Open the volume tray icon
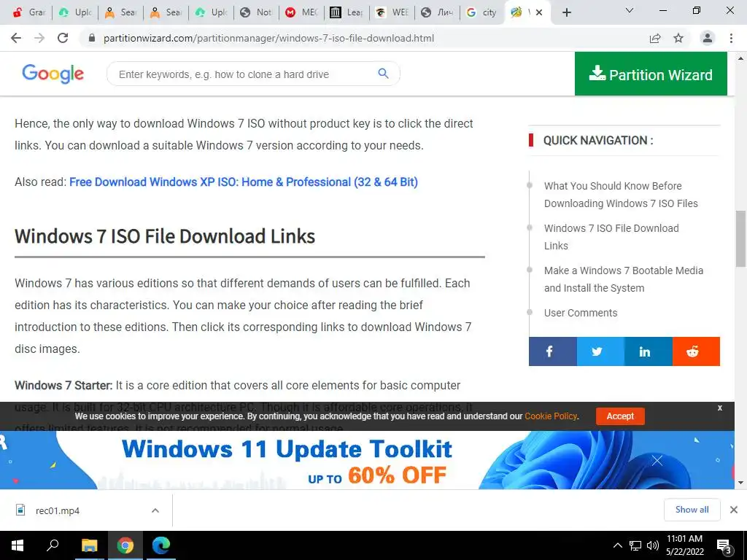 (x=653, y=545)
